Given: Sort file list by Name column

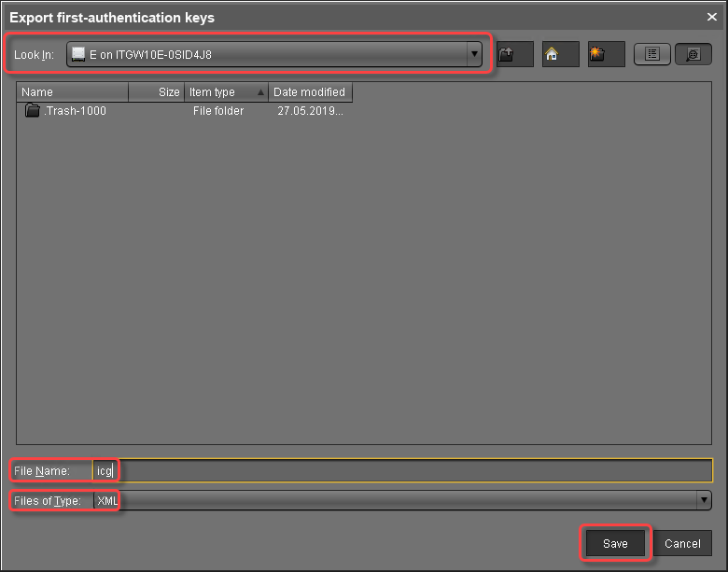Looking at the screenshot, I should coord(73,92).
